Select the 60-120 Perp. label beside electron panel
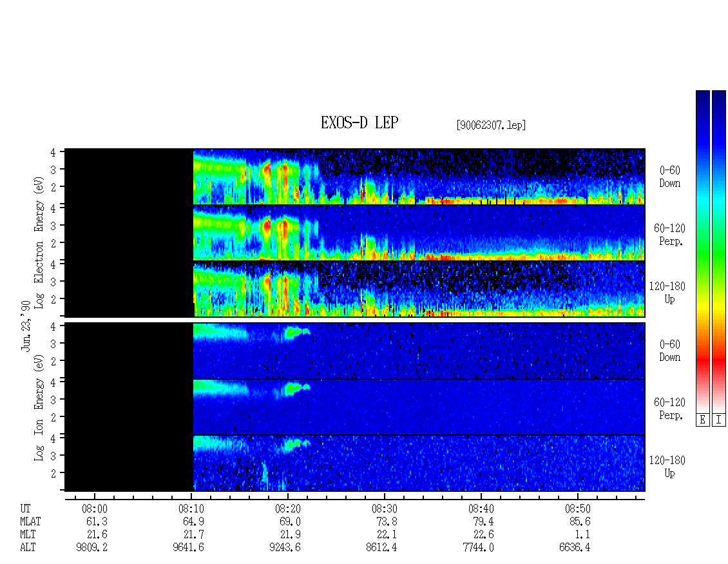Image resolution: width=728 pixels, height=564 pixels. tap(669, 235)
